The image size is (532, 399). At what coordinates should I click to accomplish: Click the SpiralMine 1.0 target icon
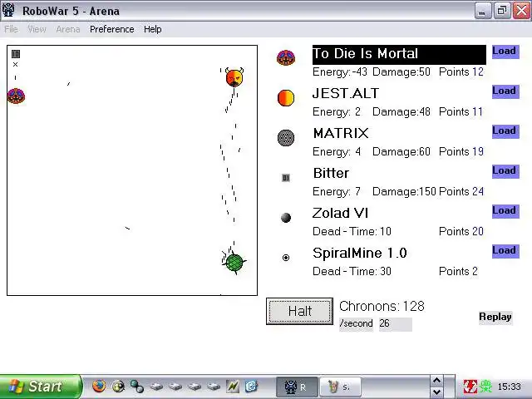pyautogui.click(x=286, y=258)
